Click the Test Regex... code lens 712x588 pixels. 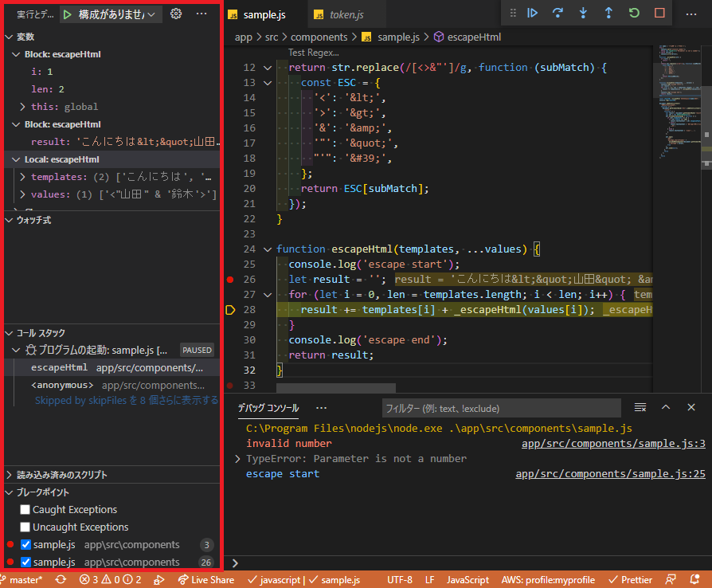pyautogui.click(x=313, y=53)
